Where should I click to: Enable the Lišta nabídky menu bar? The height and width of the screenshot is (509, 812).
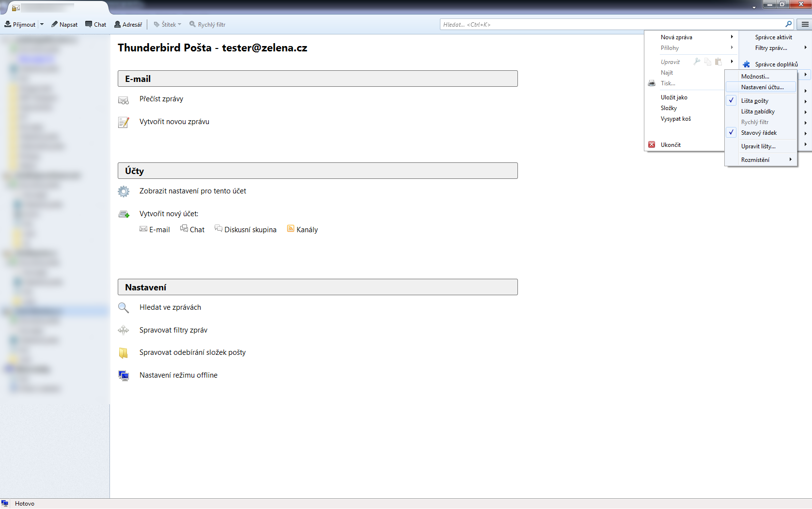click(x=758, y=111)
